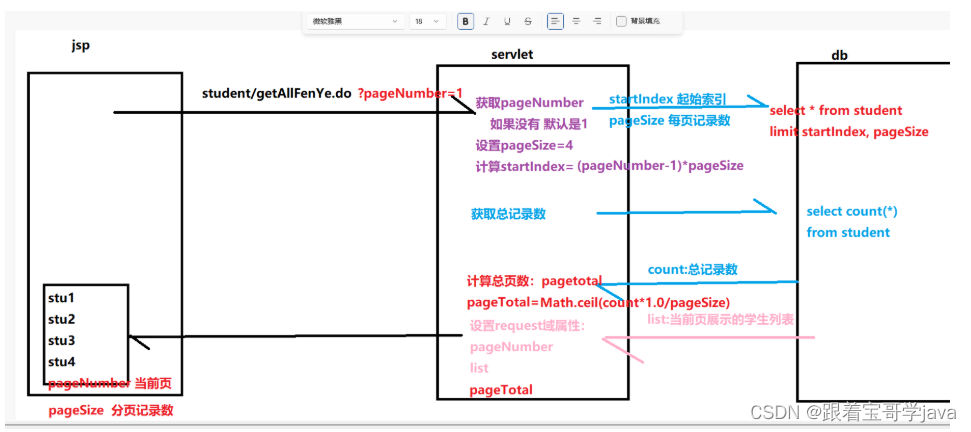Select the '获取pageNumber' text line
Viewport: 971px width, 432px height.
click(529, 102)
